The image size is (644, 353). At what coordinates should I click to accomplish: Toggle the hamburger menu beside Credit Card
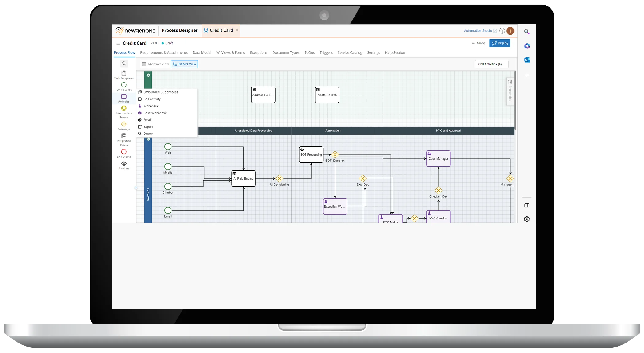(118, 43)
